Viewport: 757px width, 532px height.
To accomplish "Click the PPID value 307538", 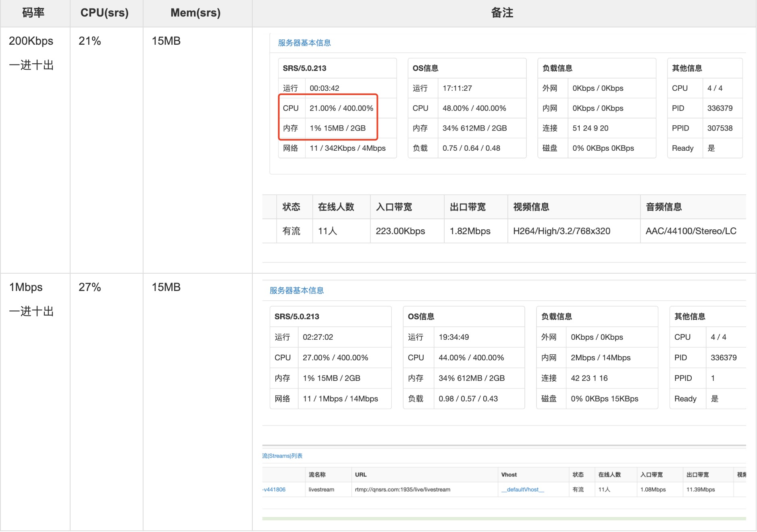I will (720, 128).
